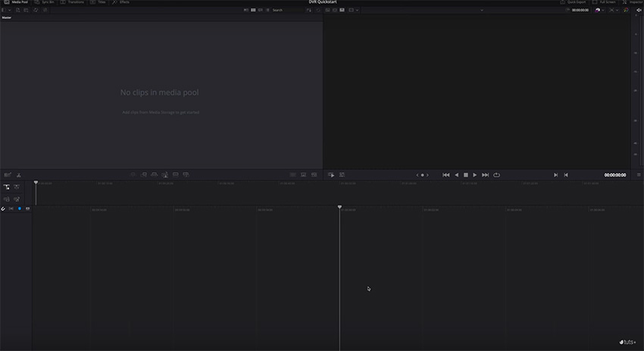Open the Sync Bin tab

coord(45,2)
